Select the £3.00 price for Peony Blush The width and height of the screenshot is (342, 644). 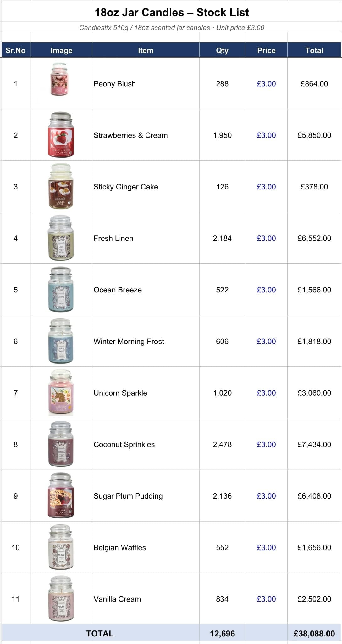pos(266,84)
